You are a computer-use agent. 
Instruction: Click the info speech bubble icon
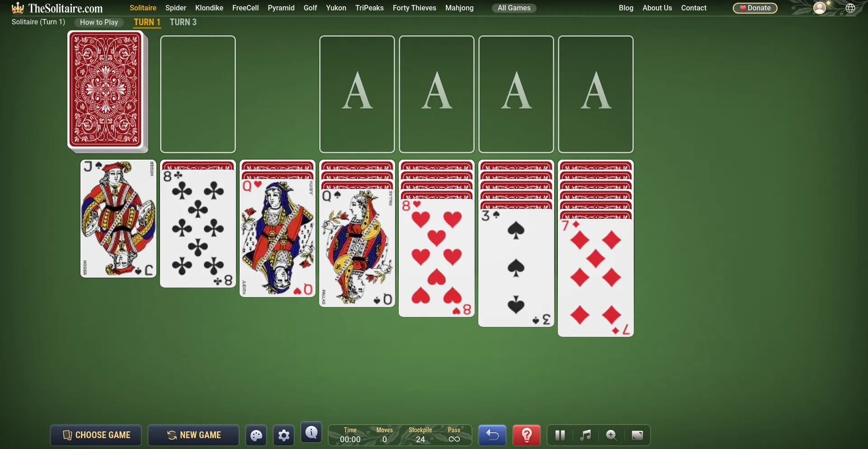311,433
